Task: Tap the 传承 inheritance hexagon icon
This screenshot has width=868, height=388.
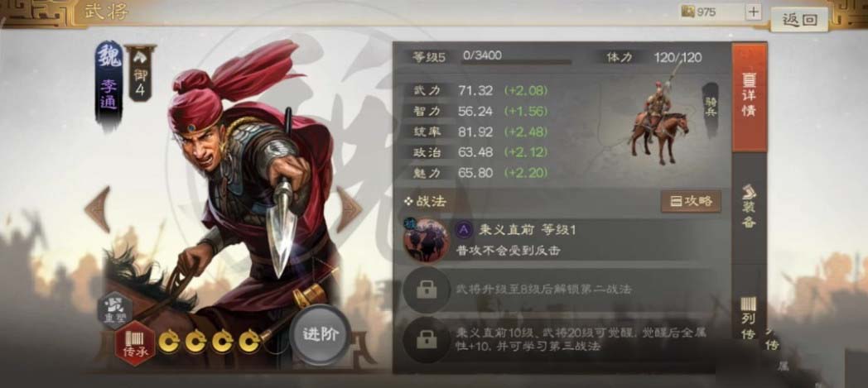Action: [x=136, y=344]
